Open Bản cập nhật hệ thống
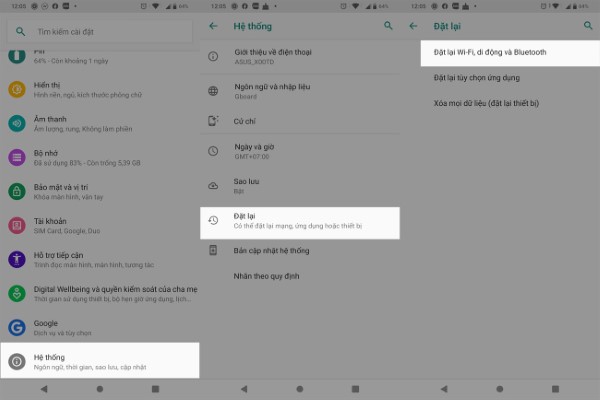 pyautogui.click(x=272, y=250)
